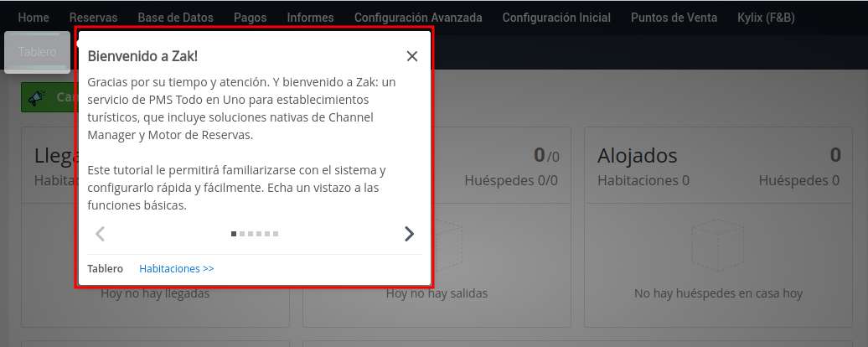Viewport: 868px width, 347px height.
Task: Jump to first tutorial page dot
Action: click(x=234, y=234)
